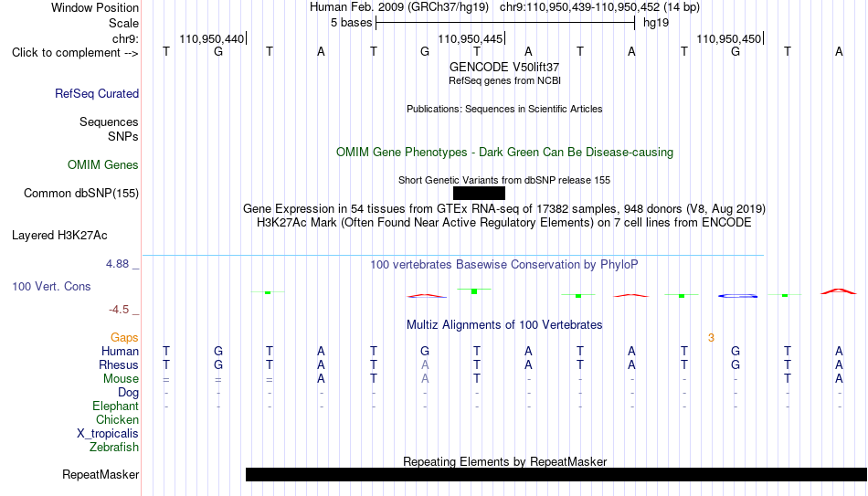This screenshot has height=496, width=868.
Task: Click the Zebrafish species label
Action: [114, 447]
